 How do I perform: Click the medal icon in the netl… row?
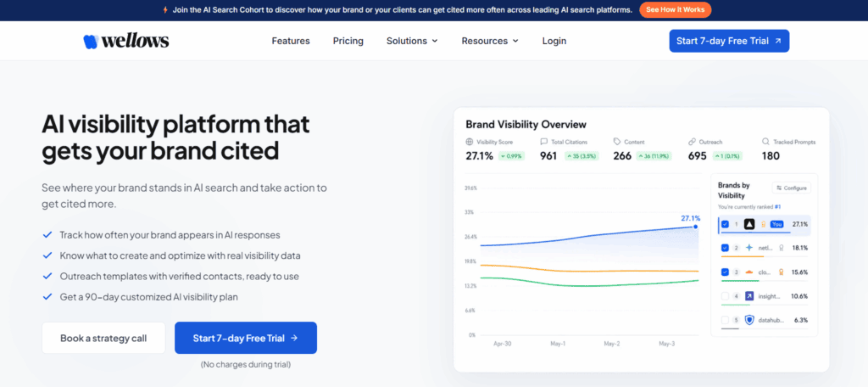(x=781, y=248)
